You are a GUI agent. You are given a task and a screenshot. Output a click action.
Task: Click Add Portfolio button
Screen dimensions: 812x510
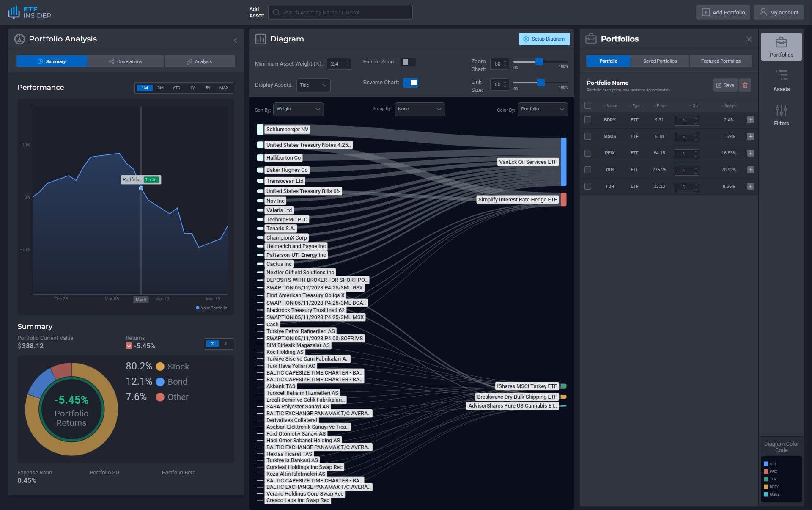click(x=723, y=12)
